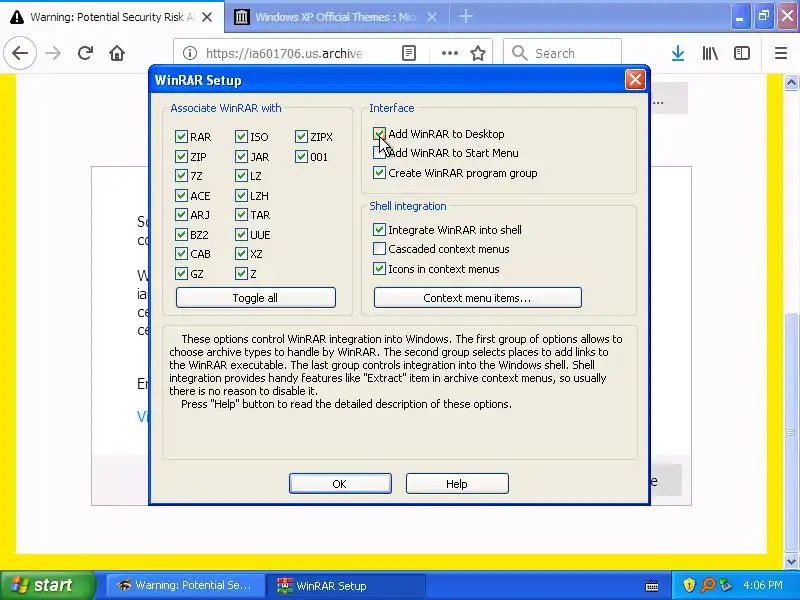The width and height of the screenshot is (800, 600).
Task: Uncheck Add WinRAR to Desktop
Action: [x=379, y=134]
